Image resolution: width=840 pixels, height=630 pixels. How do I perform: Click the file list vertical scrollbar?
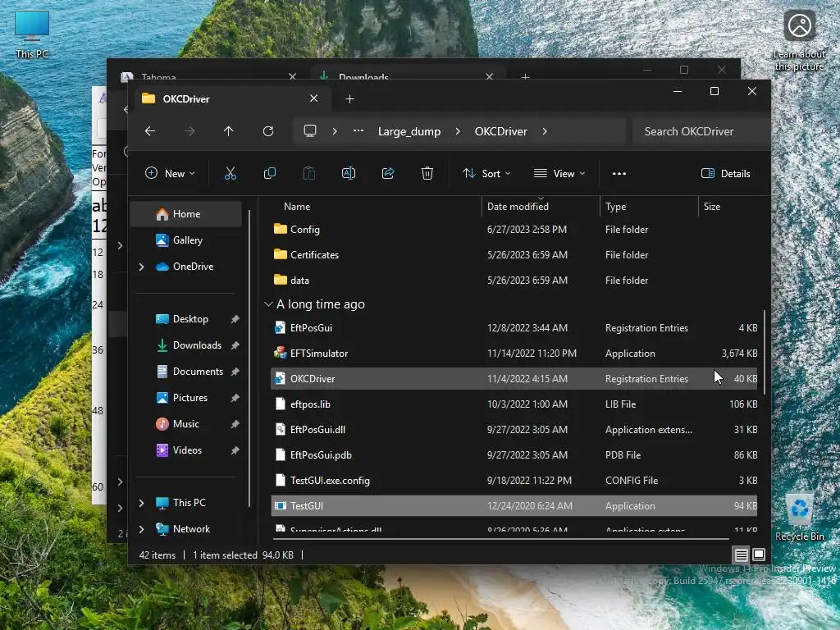click(x=765, y=351)
